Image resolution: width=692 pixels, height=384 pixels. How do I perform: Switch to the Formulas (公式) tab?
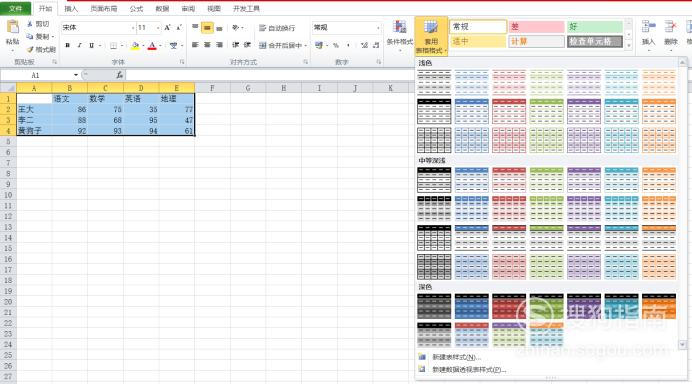136,8
